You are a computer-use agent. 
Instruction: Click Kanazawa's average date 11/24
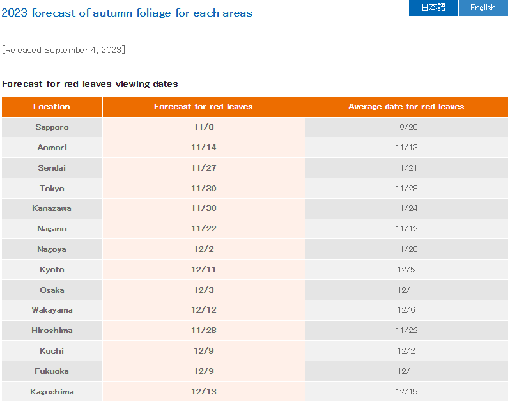pyautogui.click(x=406, y=208)
